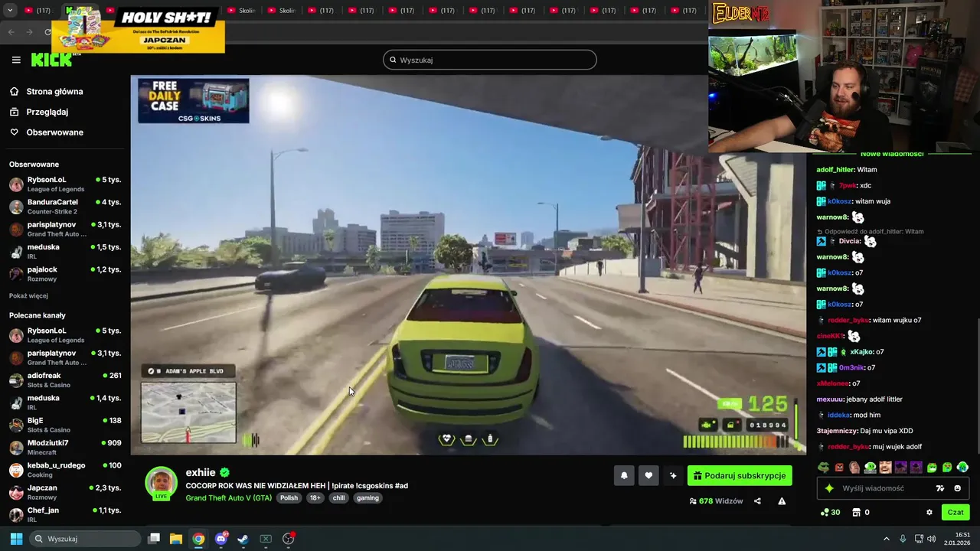This screenshot has height=551, width=980.
Task: Open Task View on the taskbar
Action: coord(154,539)
